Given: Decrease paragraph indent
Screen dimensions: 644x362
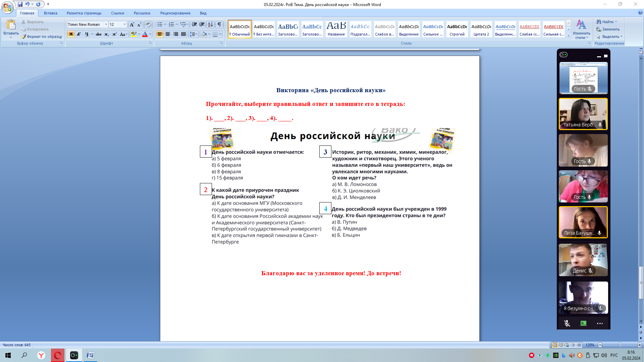Looking at the screenshot, I should (194, 24).
